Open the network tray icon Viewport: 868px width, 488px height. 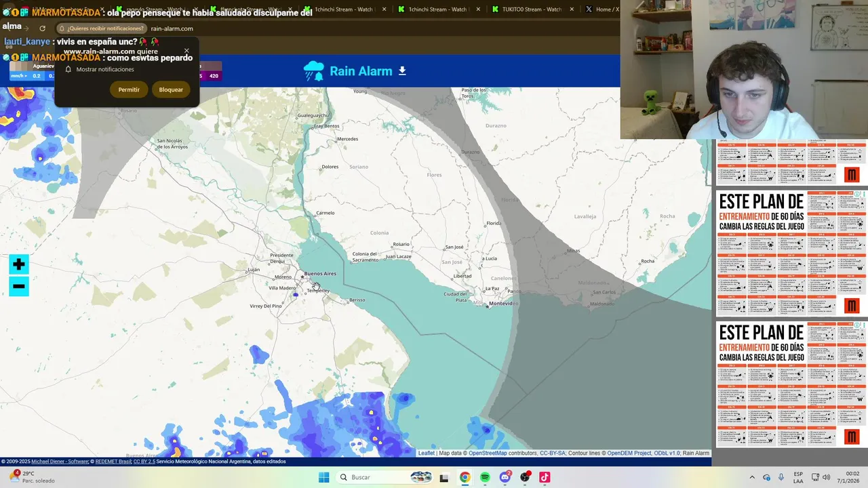coord(814,477)
